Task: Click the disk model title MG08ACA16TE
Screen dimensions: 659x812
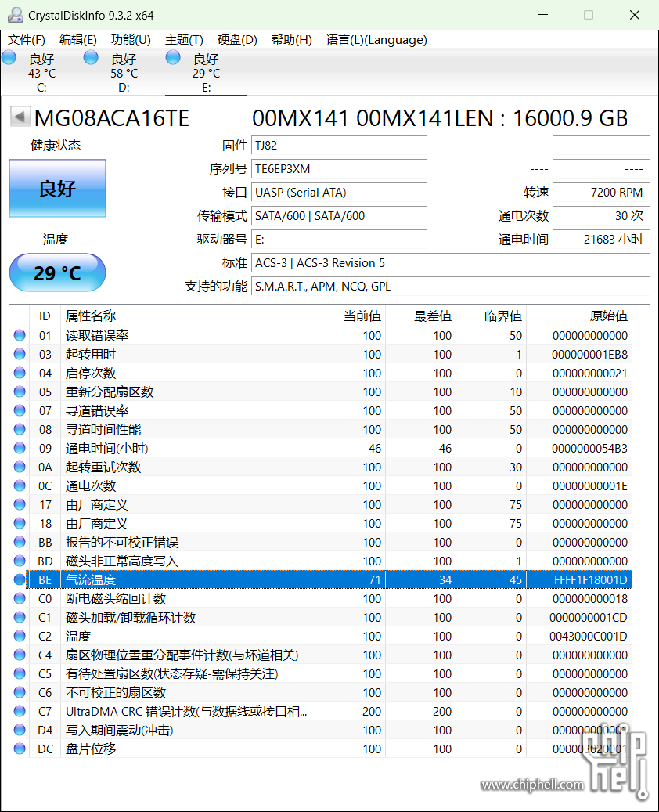Action: tap(112, 118)
